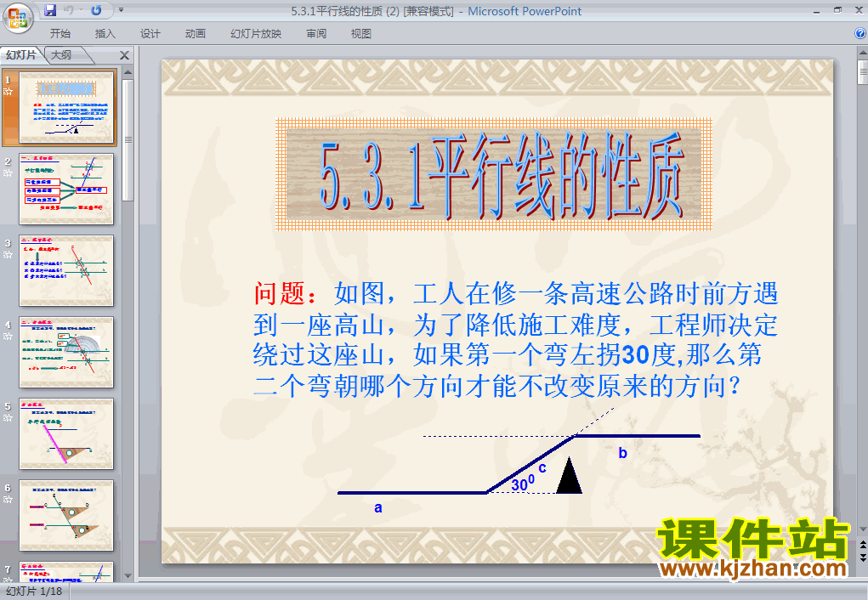Close the slides thumbnail pane
This screenshot has height=600, width=868.
point(125,55)
